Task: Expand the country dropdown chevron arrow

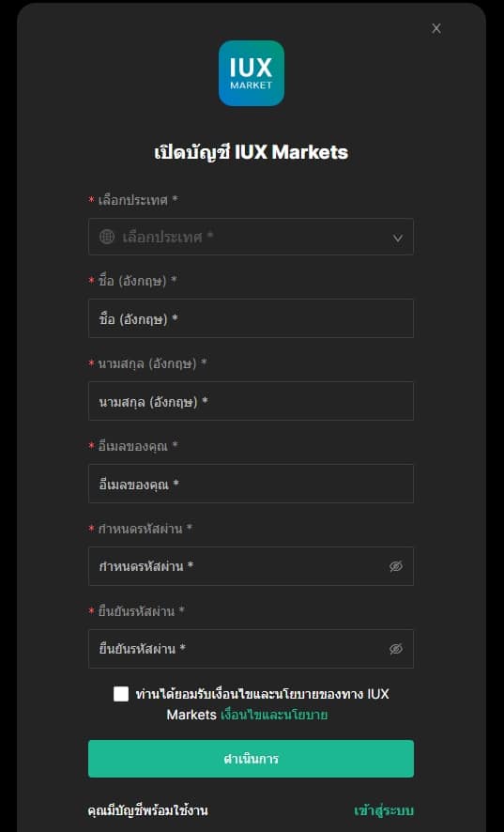Action: pyautogui.click(x=397, y=239)
